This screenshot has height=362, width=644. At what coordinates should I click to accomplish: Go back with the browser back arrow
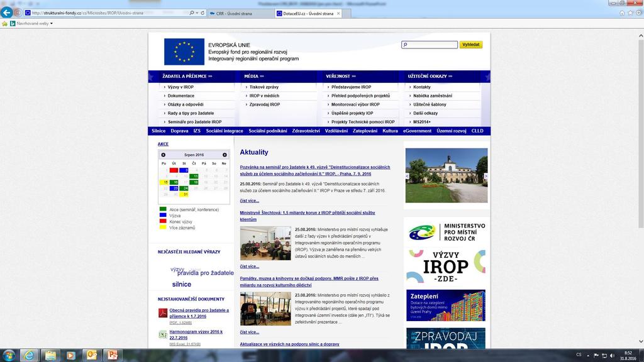pyautogui.click(x=6, y=13)
